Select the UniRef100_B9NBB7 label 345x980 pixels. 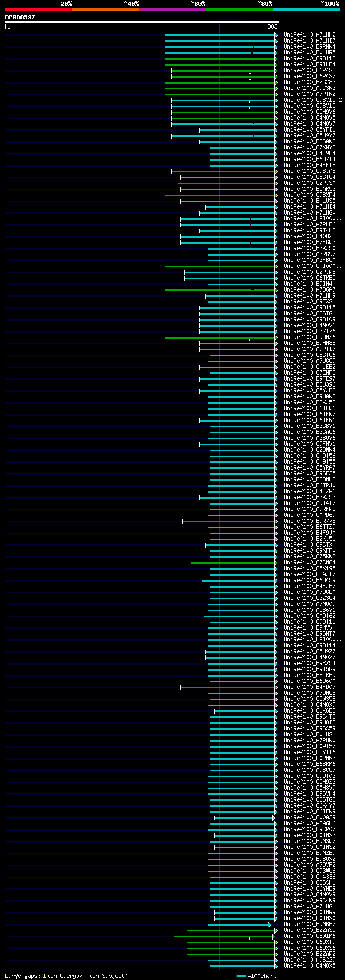coord(309,924)
